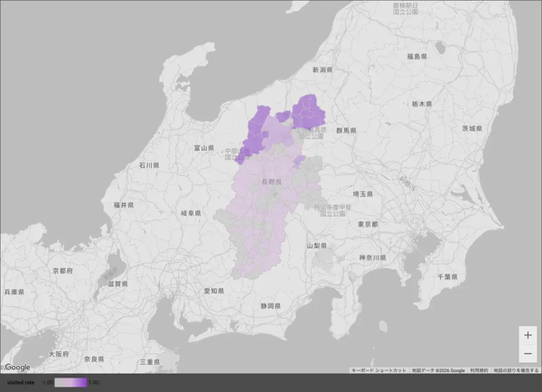Click the 奈良県 prefecture label

tap(94, 359)
